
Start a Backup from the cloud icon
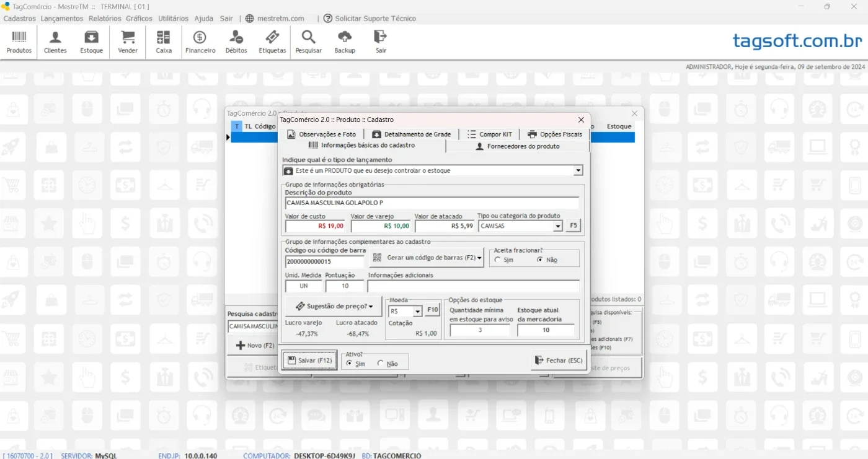(345, 42)
